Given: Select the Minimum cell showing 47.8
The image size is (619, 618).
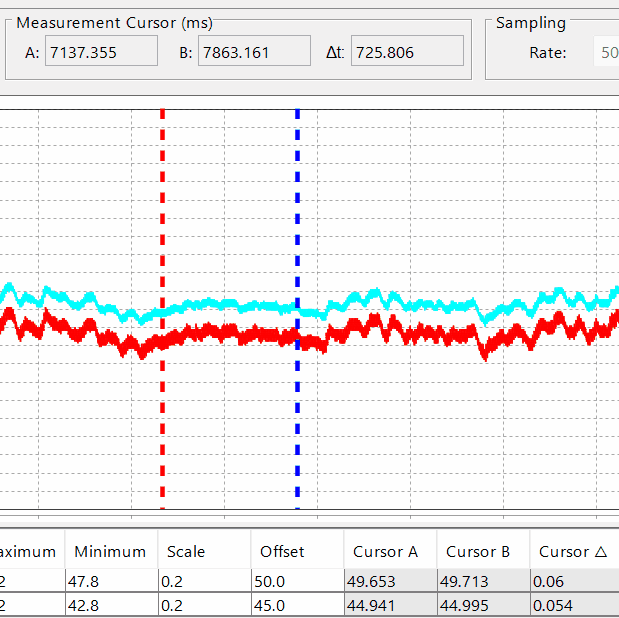Looking at the screenshot, I should coord(110,581).
